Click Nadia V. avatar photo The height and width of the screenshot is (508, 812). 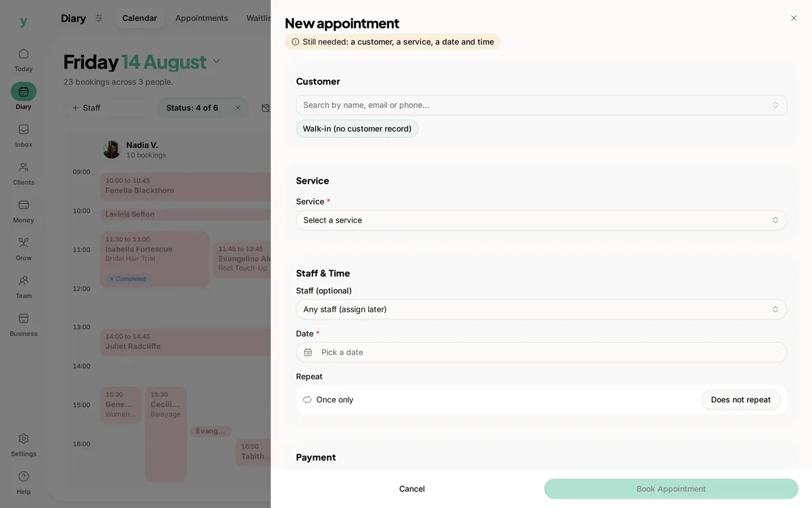tap(112, 150)
